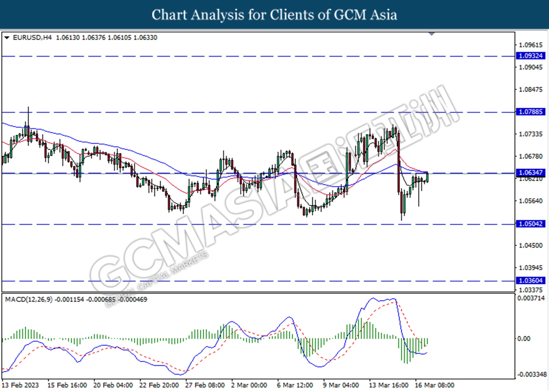Select the 1.03604 price level label
Viewport: 549px width, 392px height.
coord(531,280)
